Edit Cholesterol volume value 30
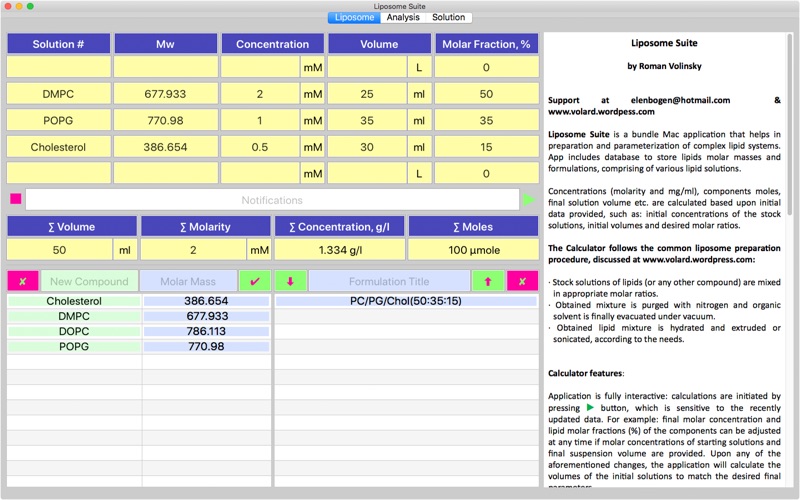Viewport: 800px width, 500px height. pyautogui.click(x=367, y=147)
